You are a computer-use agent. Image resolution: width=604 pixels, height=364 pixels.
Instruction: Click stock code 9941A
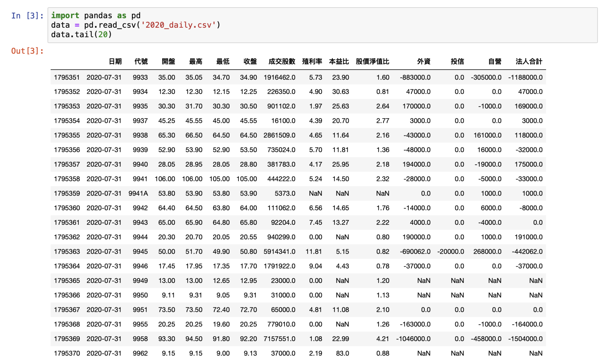coord(138,194)
